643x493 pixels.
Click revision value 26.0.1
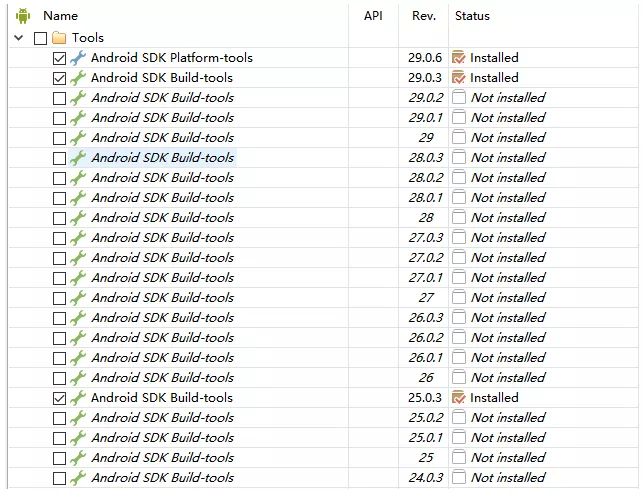click(426, 358)
